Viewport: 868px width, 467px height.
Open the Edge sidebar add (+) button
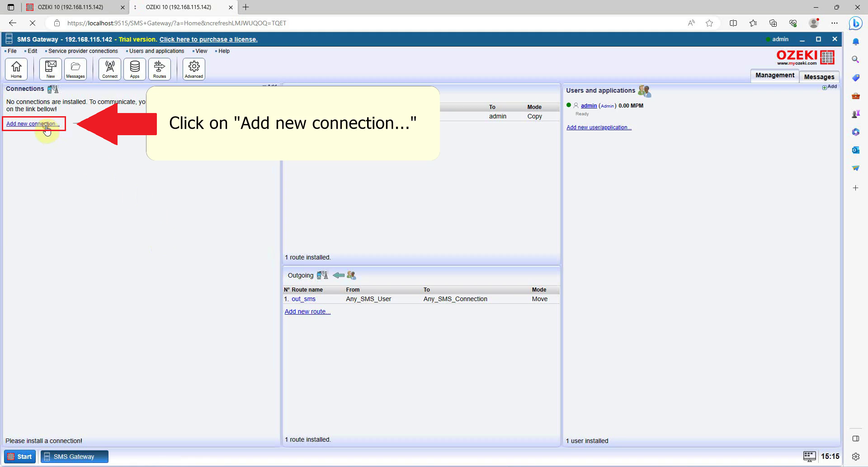point(855,188)
